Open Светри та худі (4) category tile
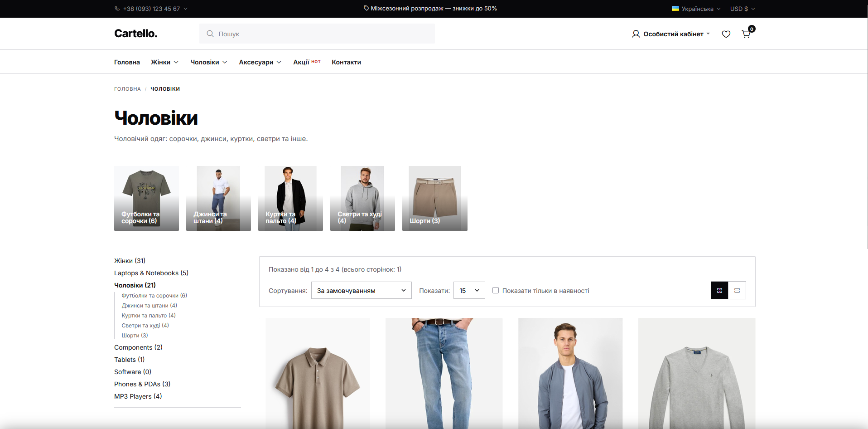868x429 pixels. (x=362, y=198)
